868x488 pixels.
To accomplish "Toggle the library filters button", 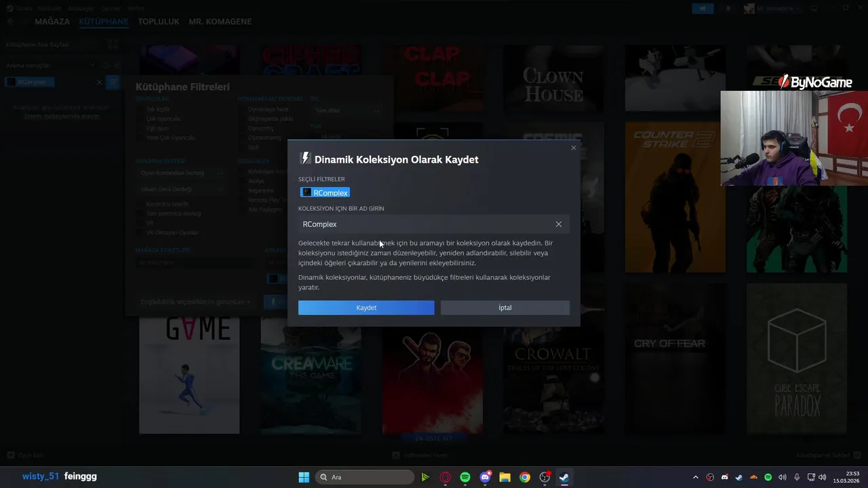I will coord(113,82).
